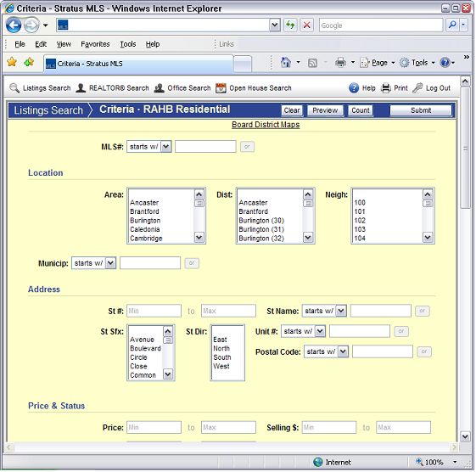Click the 'or' button next to MLS#
Screen dimensions: 476x472
point(247,147)
